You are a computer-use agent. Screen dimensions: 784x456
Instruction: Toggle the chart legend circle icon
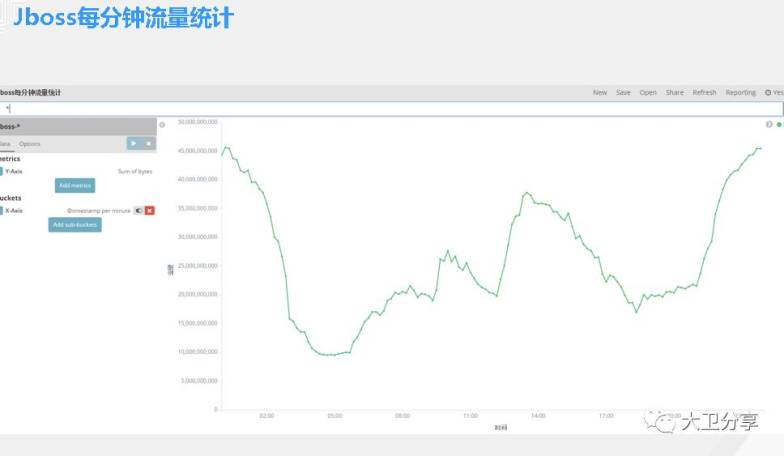click(x=769, y=124)
